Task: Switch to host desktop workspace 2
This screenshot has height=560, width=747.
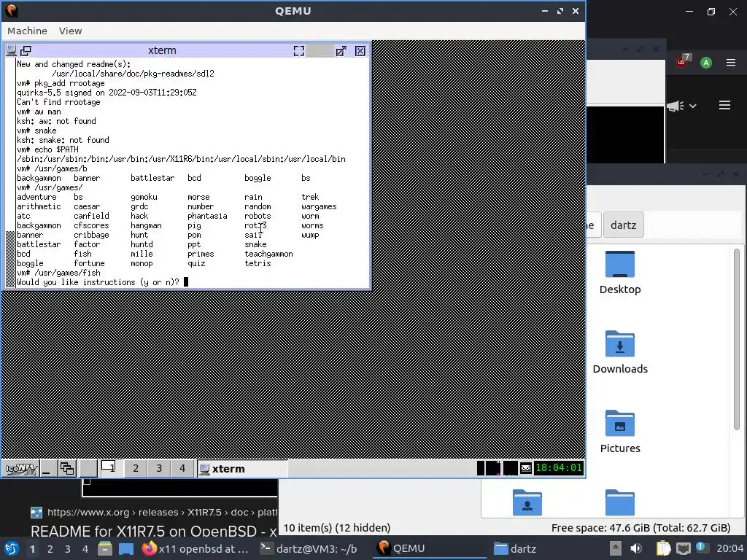Action: (50, 549)
